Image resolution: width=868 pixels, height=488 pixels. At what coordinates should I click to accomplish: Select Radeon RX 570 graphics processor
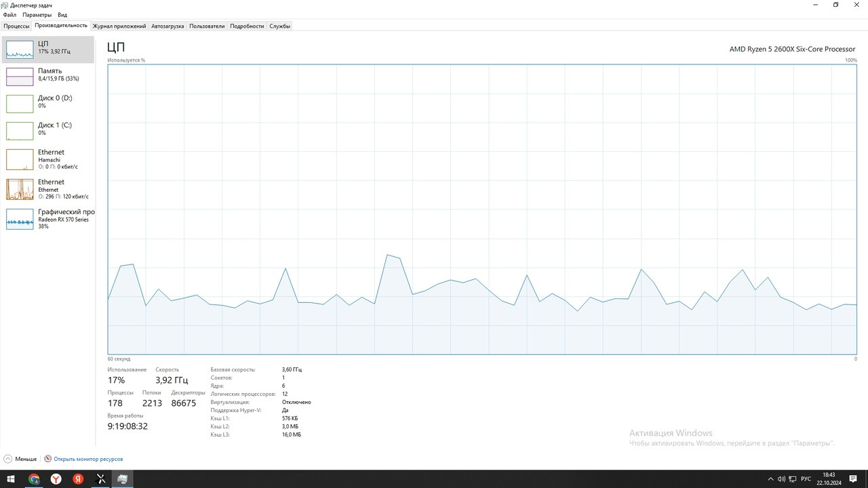click(48, 219)
